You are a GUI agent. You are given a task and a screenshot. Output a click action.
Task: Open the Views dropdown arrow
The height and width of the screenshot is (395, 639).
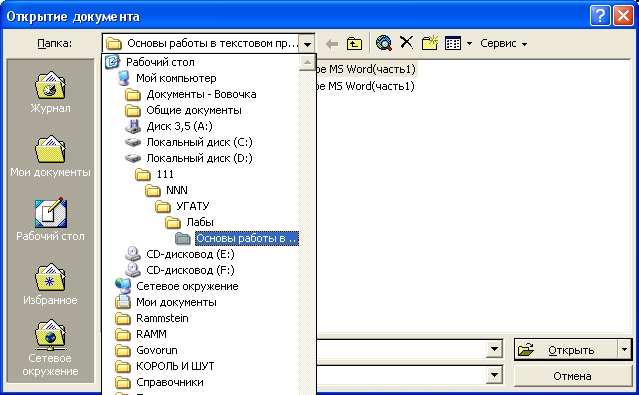[469, 43]
